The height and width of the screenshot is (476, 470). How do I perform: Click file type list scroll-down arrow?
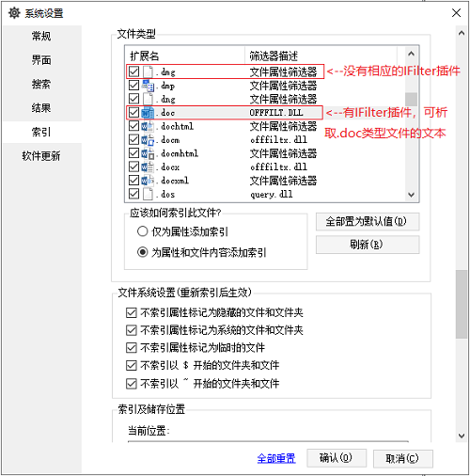[411, 195]
